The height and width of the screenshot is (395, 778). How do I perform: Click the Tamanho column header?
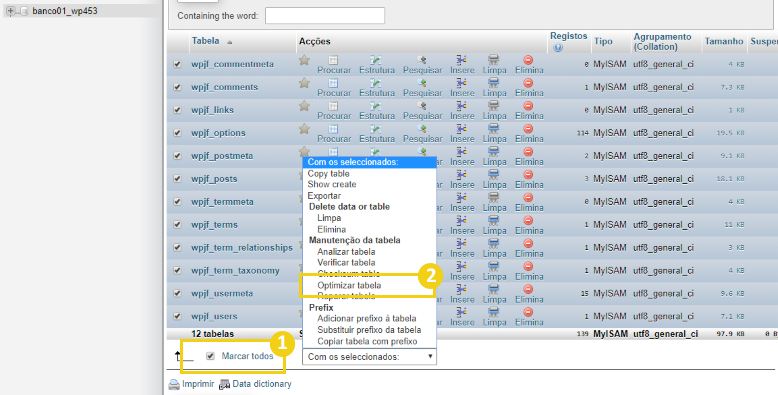point(724,41)
